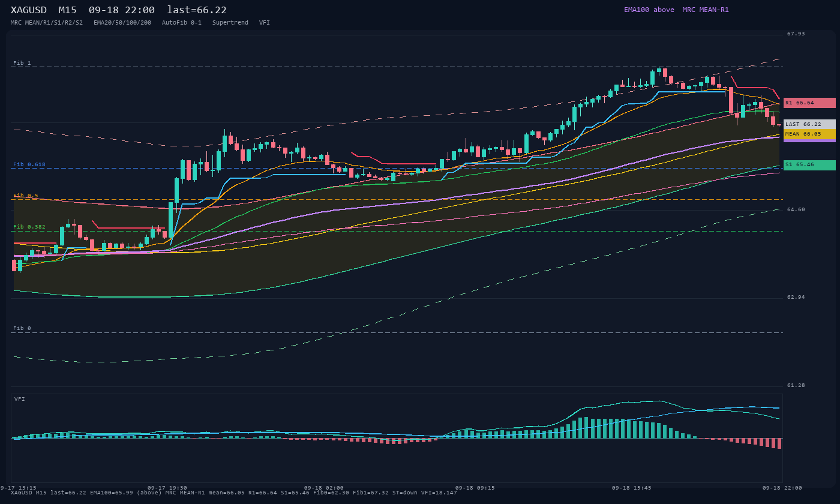Click the VFI label in the indicator list
The width and height of the screenshot is (840, 504).
265,23
